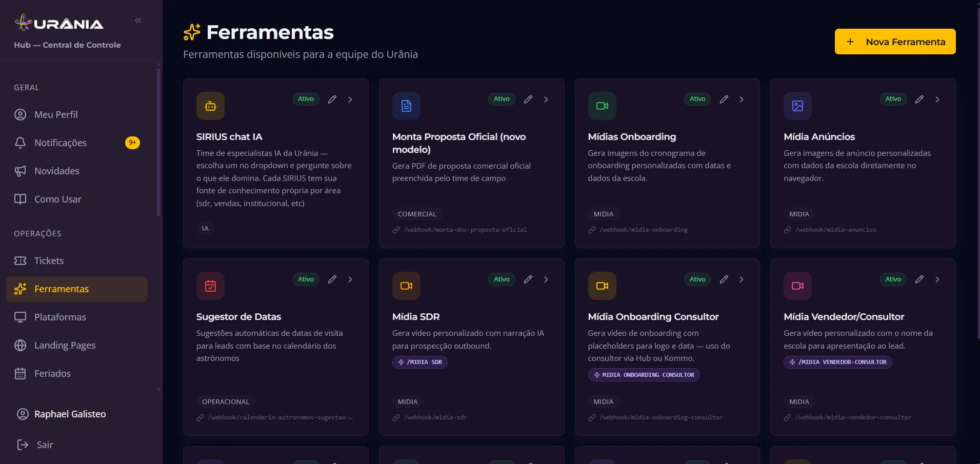Click the Mídia SDR video icon
The image size is (980, 464).
(406, 286)
